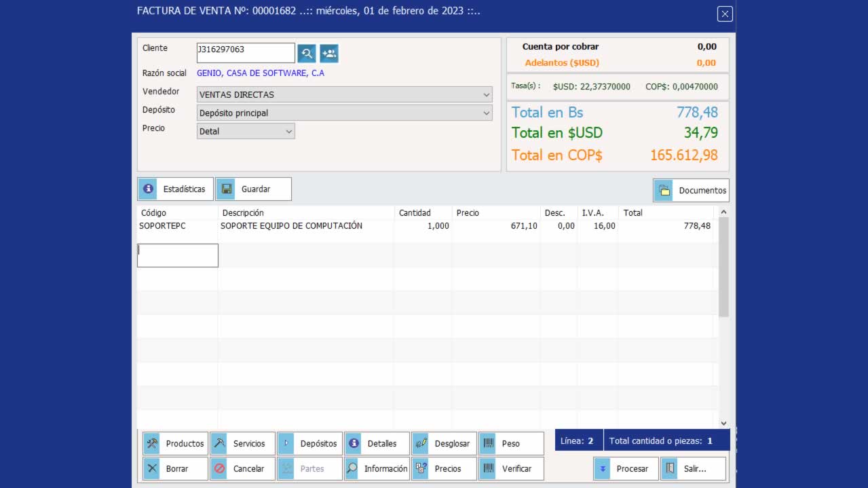This screenshot has height=488, width=868.
Task: Click the Precio column header
Action: pyautogui.click(x=496, y=213)
